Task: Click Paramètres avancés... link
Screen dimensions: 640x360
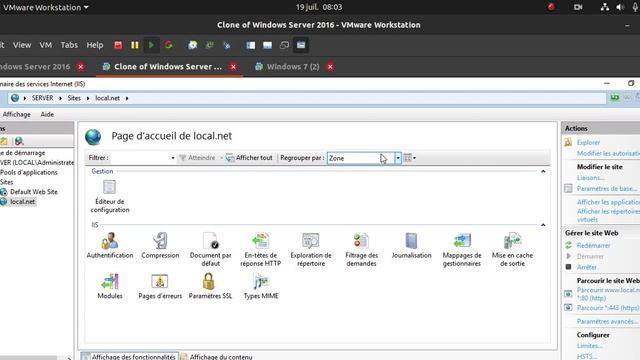Action: pos(608,322)
